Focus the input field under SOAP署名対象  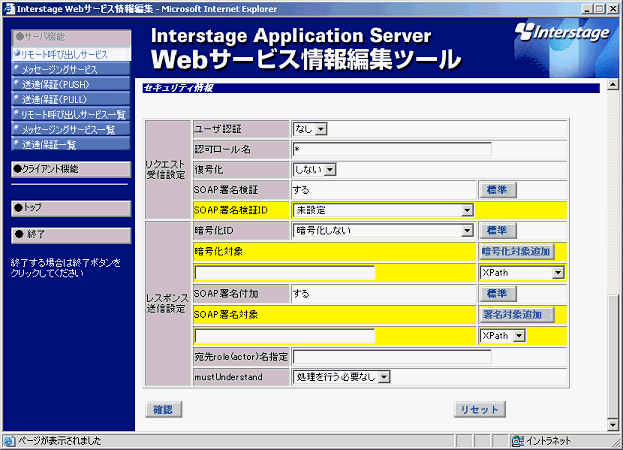pos(285,336)
